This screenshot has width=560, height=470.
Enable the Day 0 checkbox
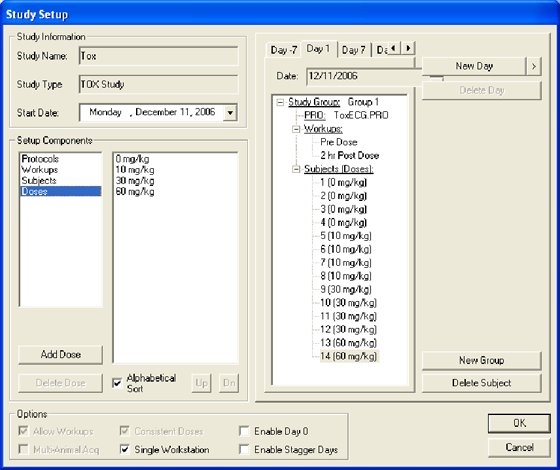[x=244, y=431]
